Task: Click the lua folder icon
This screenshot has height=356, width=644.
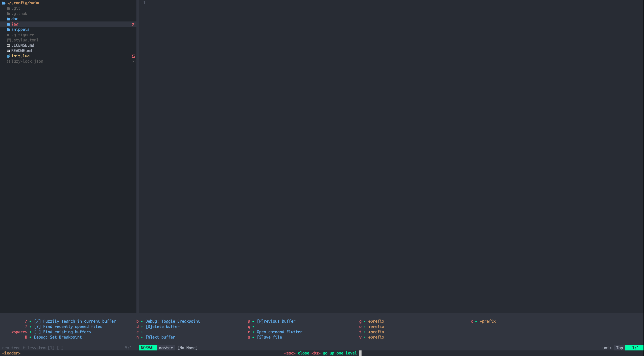Action: pos(8,24)
